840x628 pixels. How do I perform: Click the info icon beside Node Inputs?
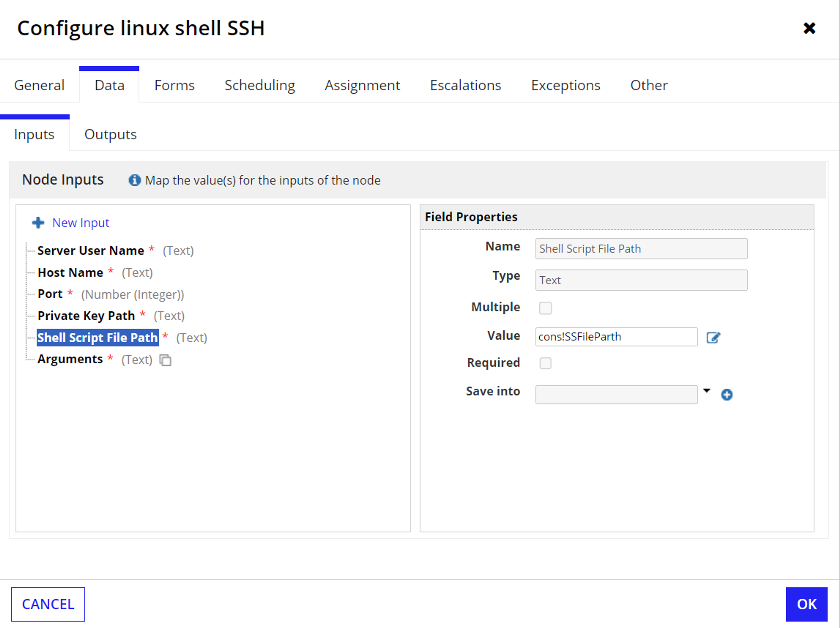click(135, 180)
